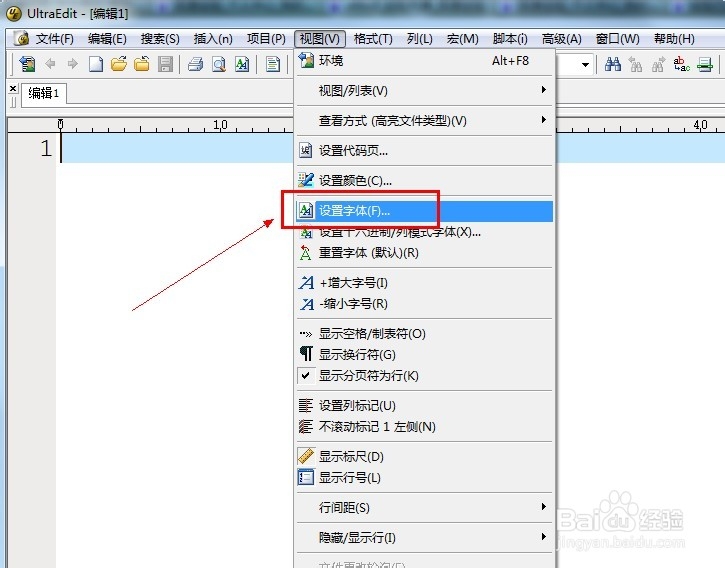The image size is (725, 568).
Task: Open the 格式(T) menu
Action: coord(373,39)
